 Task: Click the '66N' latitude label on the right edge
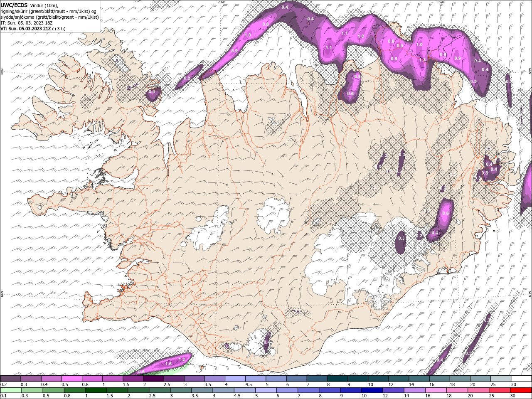[530, 72]
